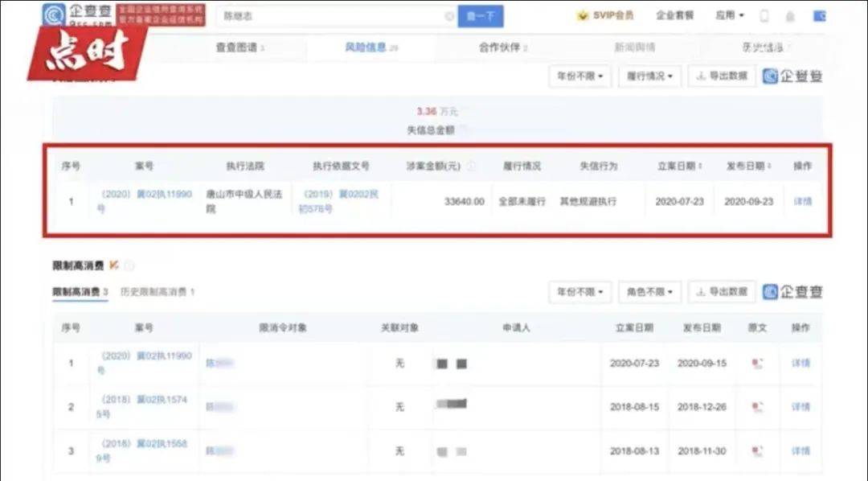Clear the search box with the X icon
The height and width of the screenshot is (481, 868).
coord(448,16)
